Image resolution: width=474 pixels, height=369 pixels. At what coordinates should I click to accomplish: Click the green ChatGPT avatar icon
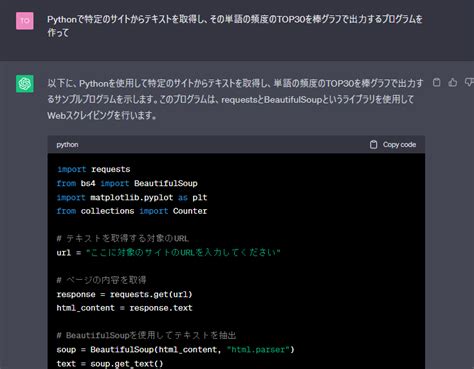click(25, 83)
